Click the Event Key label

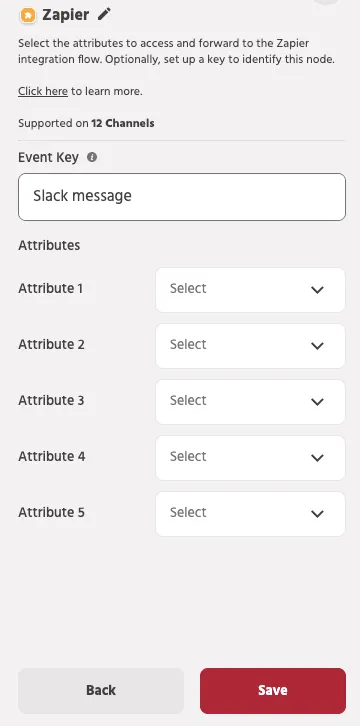coord(49,157)
